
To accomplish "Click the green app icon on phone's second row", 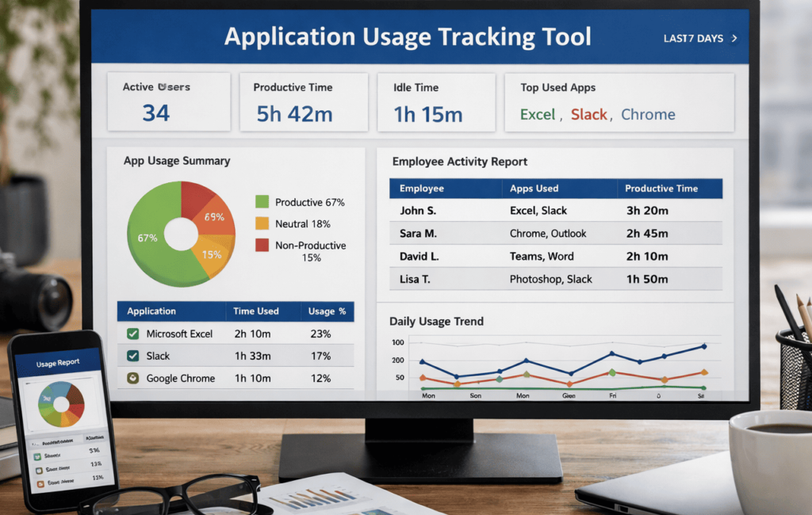I will point(39,471).
